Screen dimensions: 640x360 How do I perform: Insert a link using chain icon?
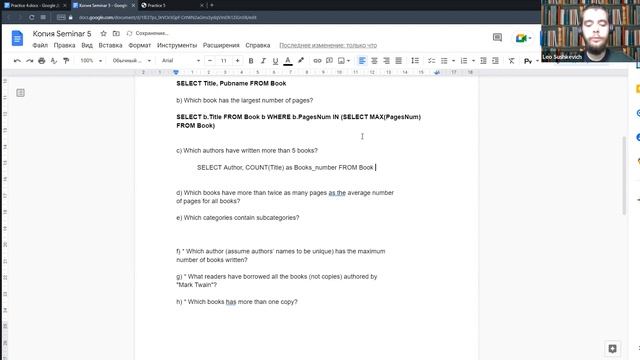[317, 61]
